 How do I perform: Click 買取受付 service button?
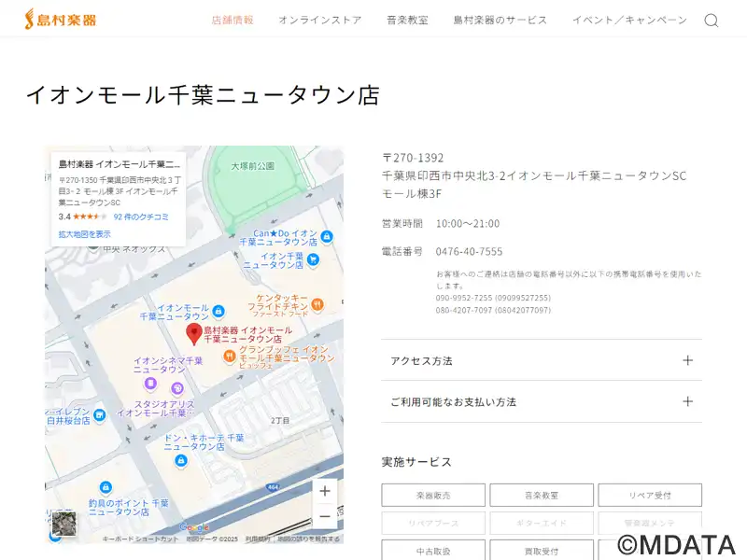click(x=542, y=551)
